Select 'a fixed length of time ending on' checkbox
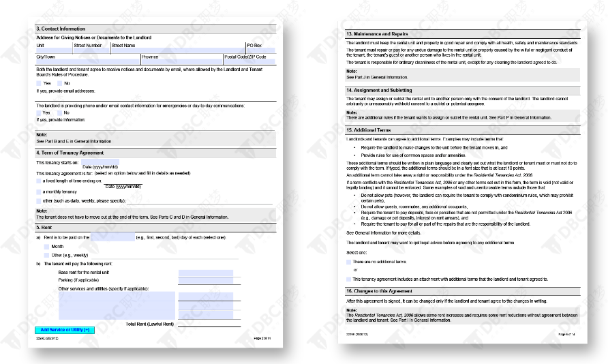This screenshot has height=364, width=608. 39,181
